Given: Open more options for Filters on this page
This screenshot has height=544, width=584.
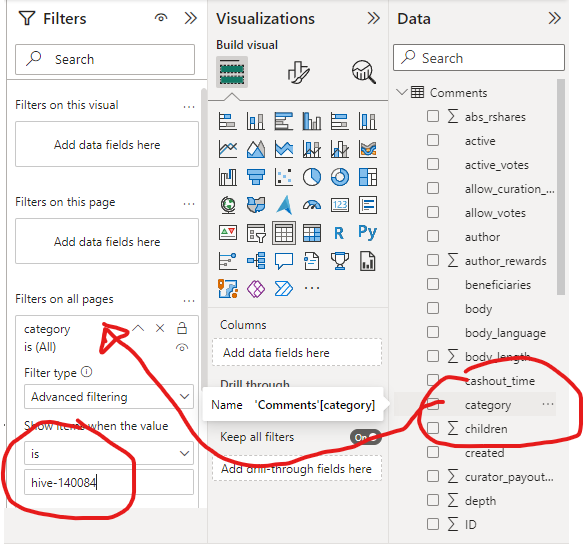Looking at the screenshot, I should (189, 203).
